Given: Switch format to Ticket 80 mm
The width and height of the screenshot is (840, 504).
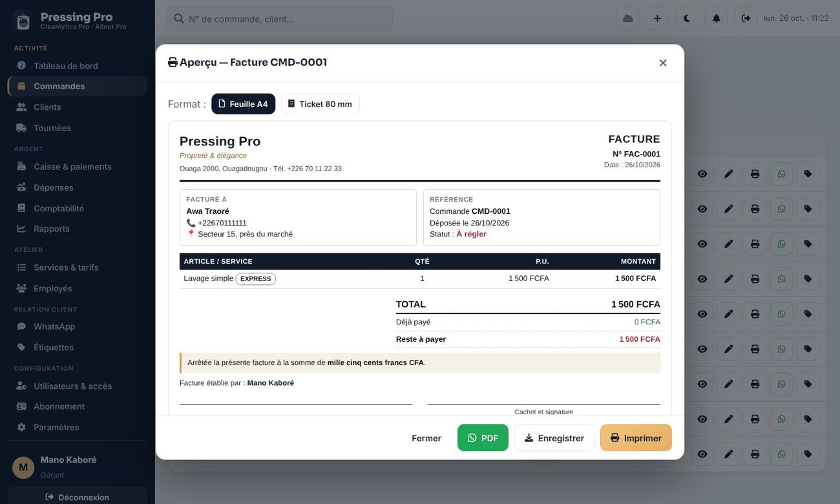Looking at the screenshot, I should (x=320, y=104).
